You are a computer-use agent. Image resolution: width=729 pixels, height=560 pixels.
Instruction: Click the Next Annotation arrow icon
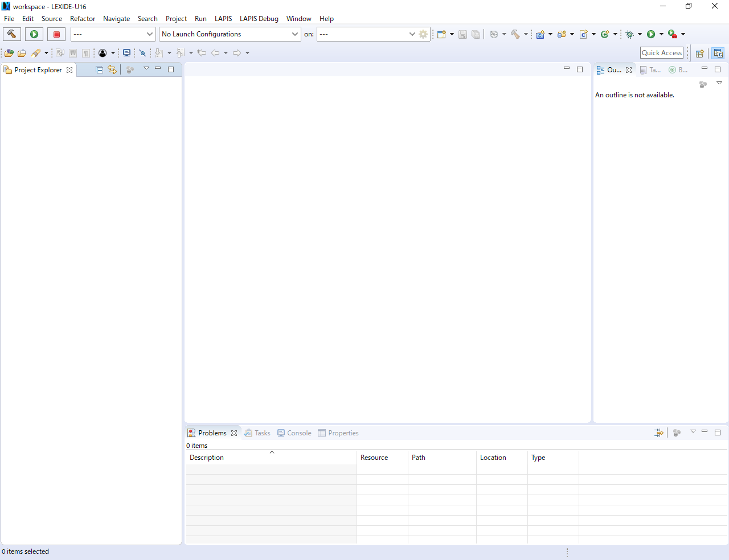(x=159, y=53)
